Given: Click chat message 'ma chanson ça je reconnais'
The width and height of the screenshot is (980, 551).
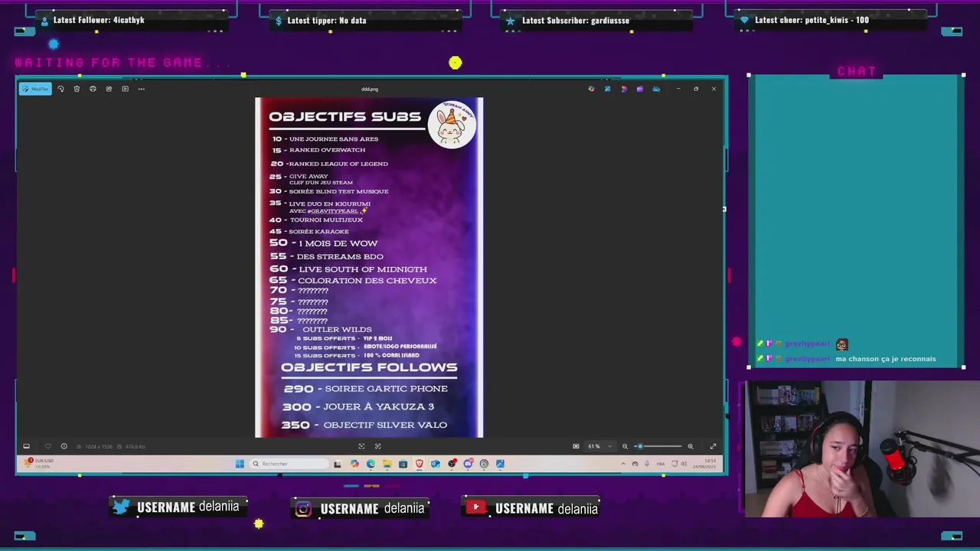Looking at the screenshot, I should [x=886, y=358].
